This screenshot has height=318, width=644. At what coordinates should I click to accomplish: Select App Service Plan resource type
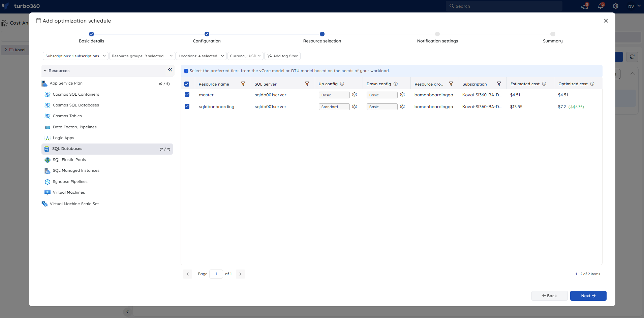pos(107,83)
